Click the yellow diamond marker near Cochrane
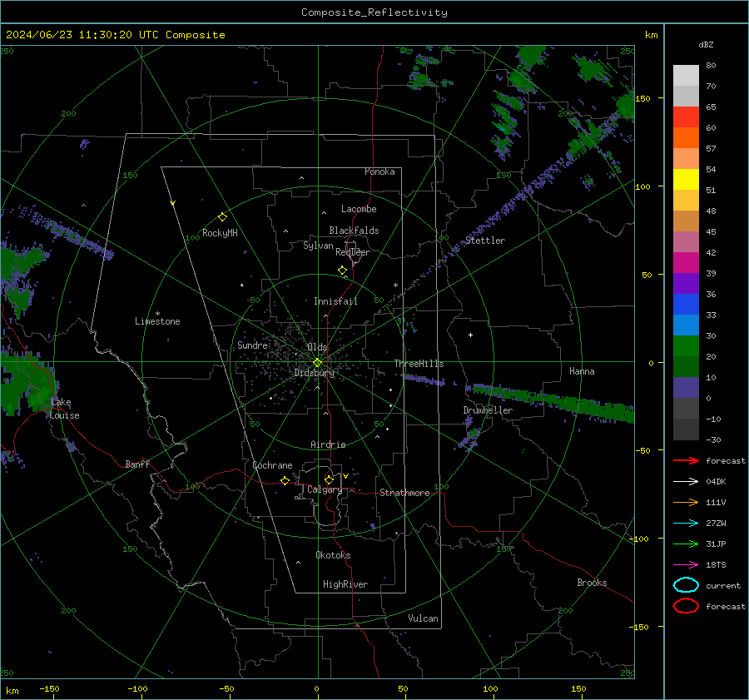Screen dimensions: 749x700 click(x=285, y=480)
